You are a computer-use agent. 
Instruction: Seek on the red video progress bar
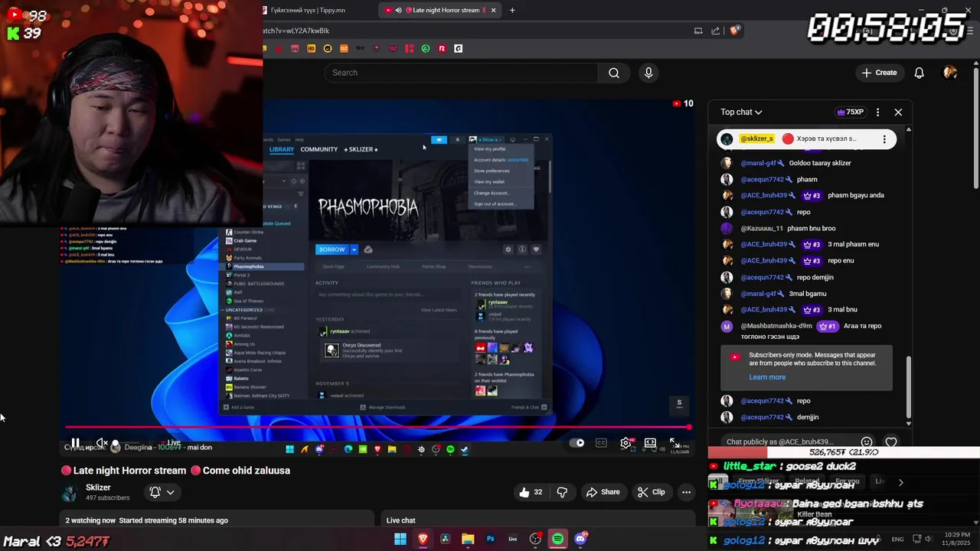(377, 427)
